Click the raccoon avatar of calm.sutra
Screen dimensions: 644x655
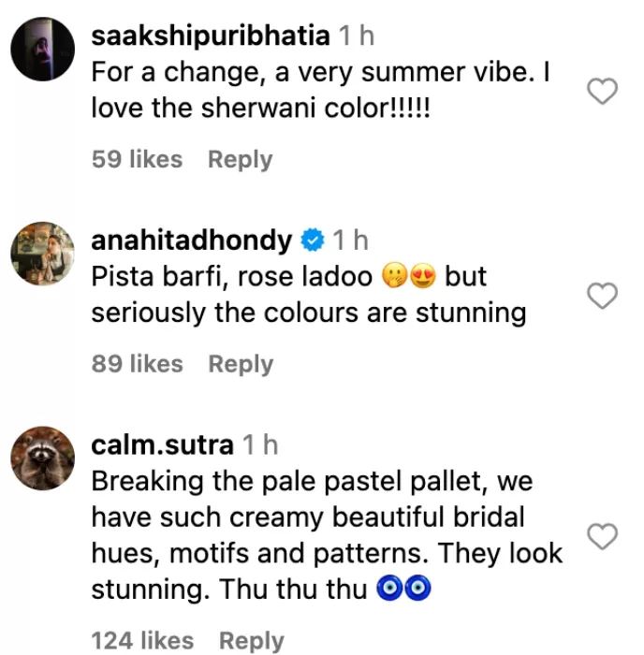43,458
